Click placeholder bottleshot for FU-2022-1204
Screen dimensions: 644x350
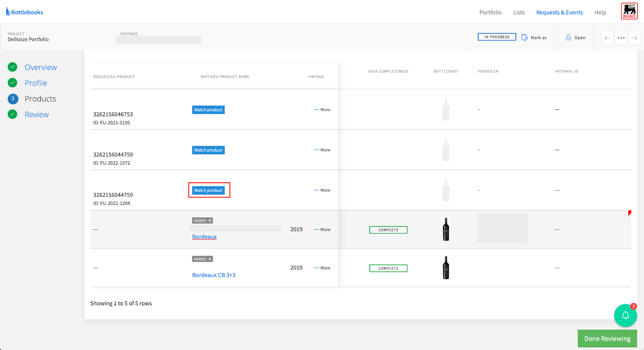[x=446, y=190]
